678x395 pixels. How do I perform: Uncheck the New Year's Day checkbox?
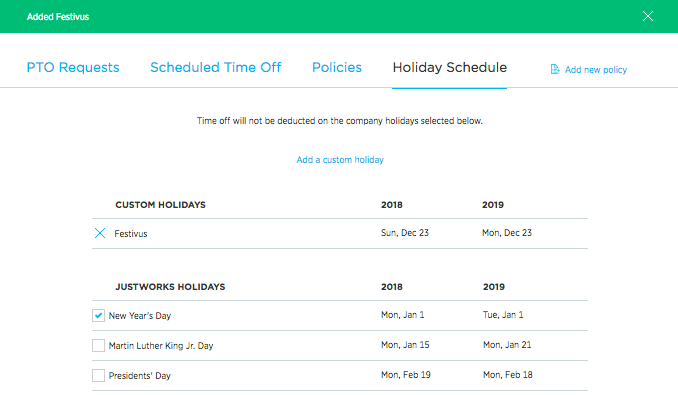click(98, 315)
